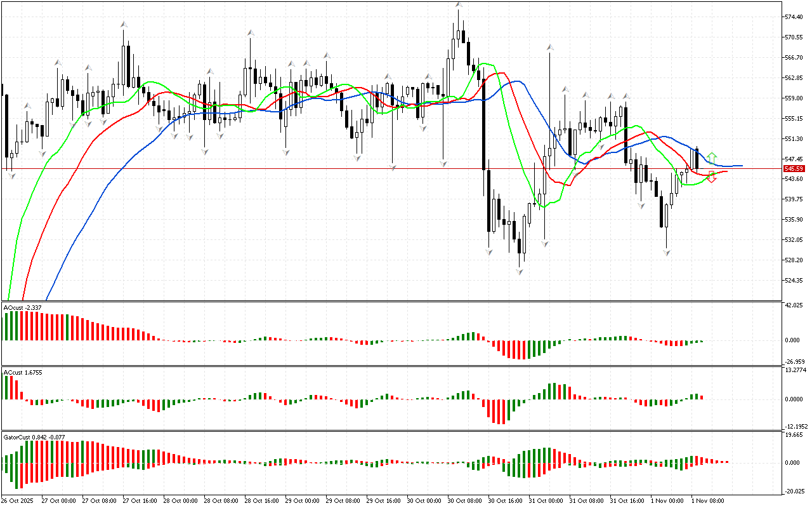Screen dimensions: 812x508
Task: Click the red down arrow signal marker
Action: (x=712, y=178)
